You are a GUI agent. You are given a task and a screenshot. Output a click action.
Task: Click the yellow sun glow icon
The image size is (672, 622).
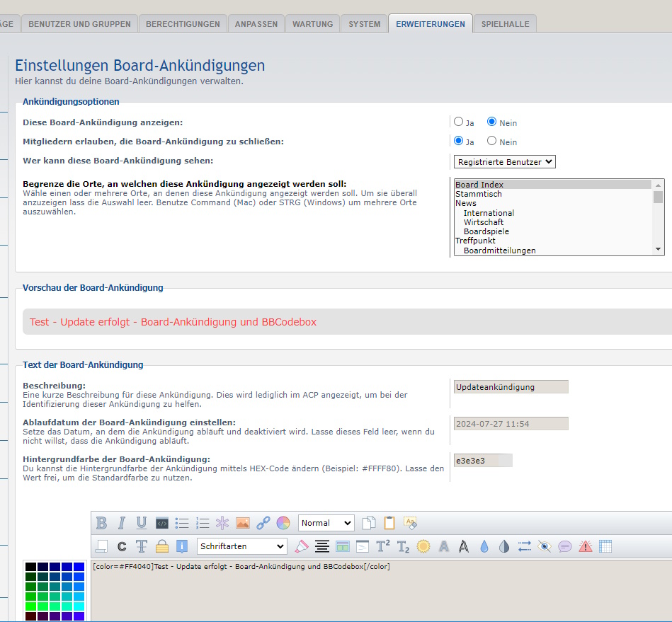tap(423, 546)
